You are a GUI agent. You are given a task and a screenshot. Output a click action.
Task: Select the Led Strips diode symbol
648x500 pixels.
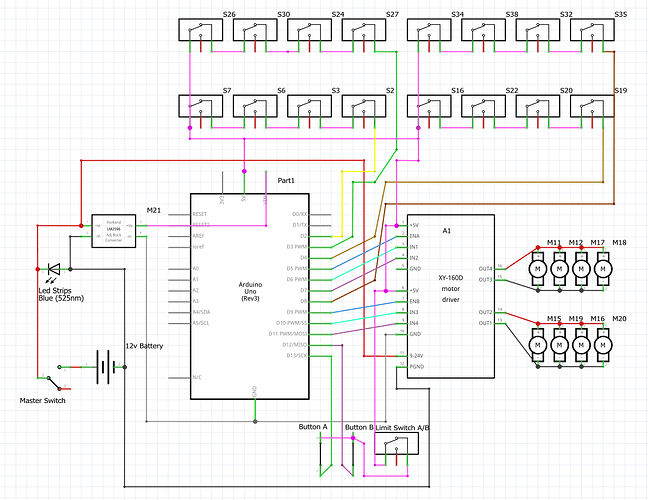(54, 269)
